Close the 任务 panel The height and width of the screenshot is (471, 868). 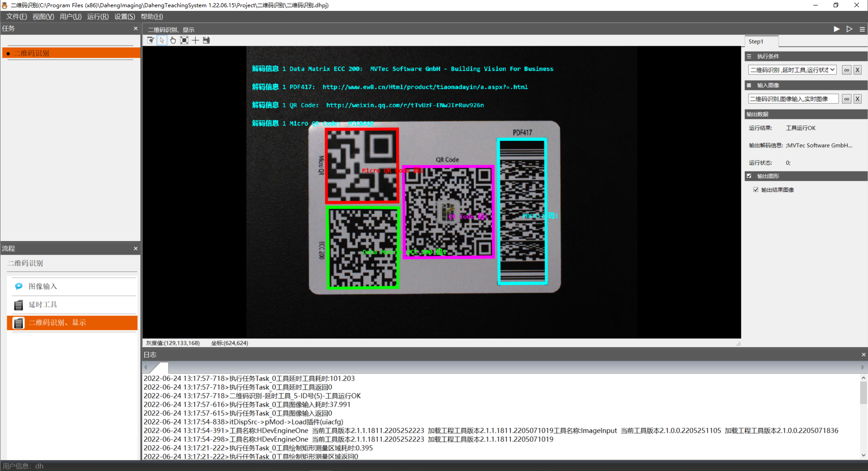(x=136, y=29)
